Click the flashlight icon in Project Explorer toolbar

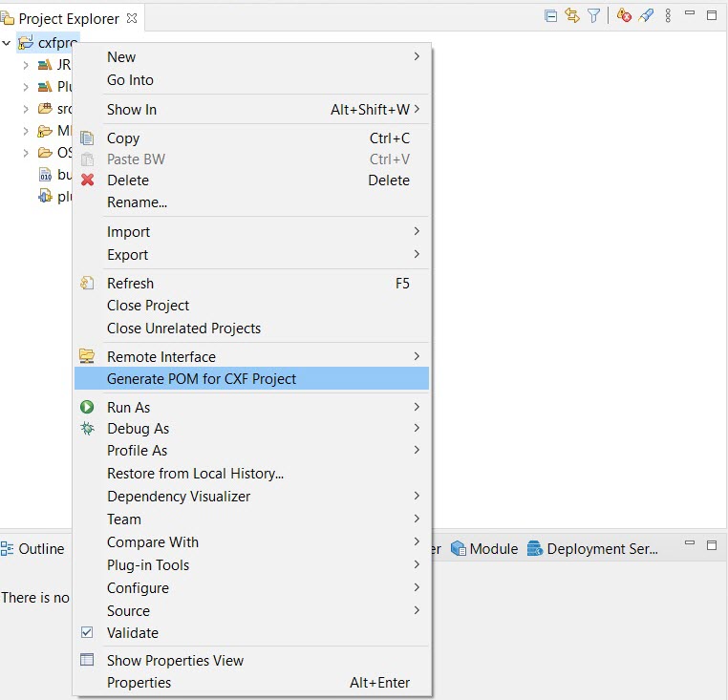click(x=646, y=15)
